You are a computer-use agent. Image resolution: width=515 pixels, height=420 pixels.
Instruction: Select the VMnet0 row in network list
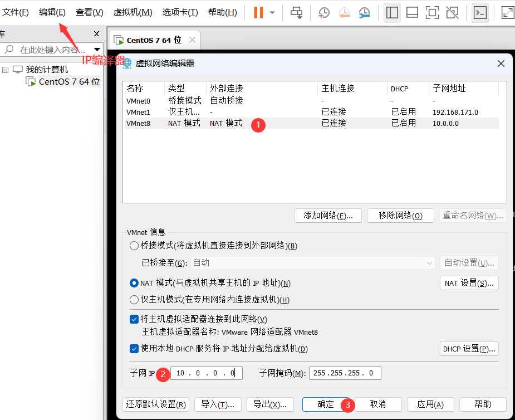coord(312,101)
